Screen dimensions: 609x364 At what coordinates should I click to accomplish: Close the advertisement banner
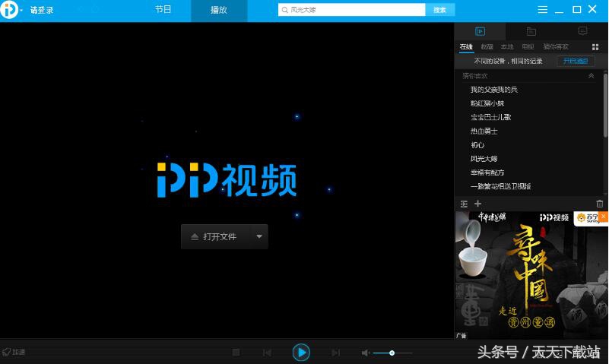(x=603, y=216)
